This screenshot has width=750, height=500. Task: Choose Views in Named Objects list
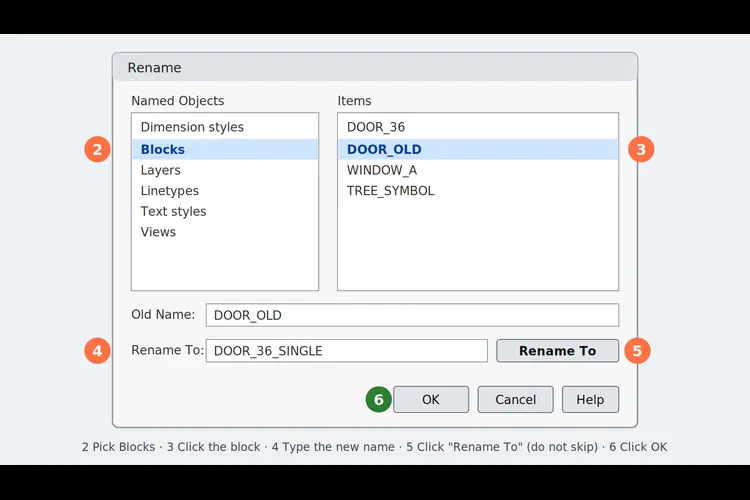(x=225, y=232)
